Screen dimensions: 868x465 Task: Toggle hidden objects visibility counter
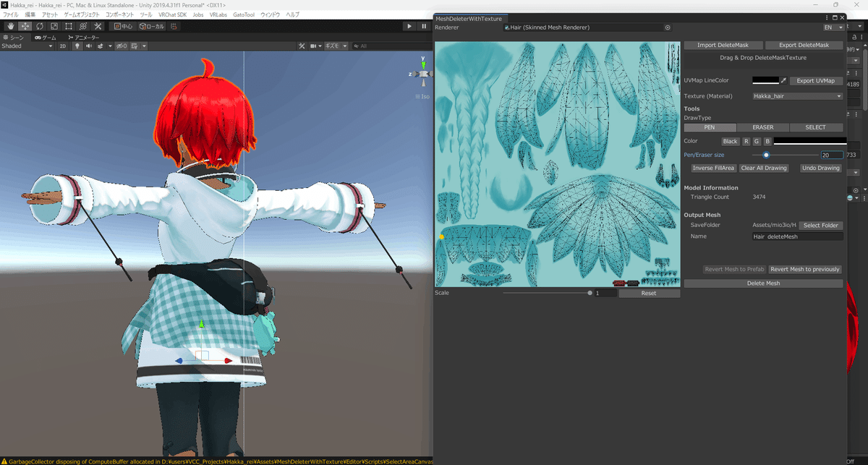coord(122,46)
